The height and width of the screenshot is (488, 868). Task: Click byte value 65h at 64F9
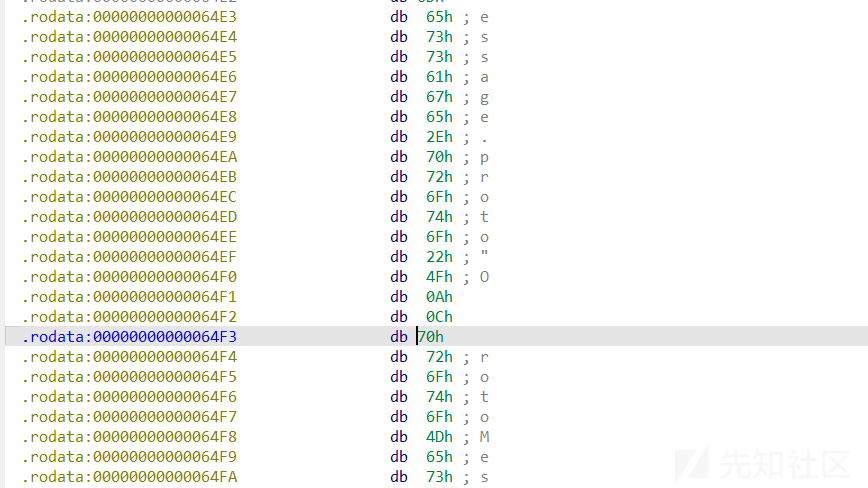pos(439,457)
